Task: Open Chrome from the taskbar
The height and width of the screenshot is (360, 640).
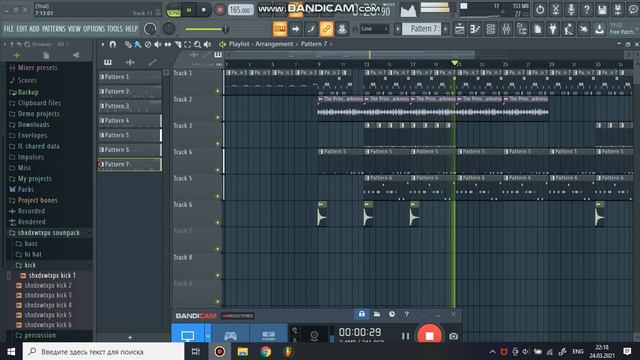Action: tap(266, 351)
